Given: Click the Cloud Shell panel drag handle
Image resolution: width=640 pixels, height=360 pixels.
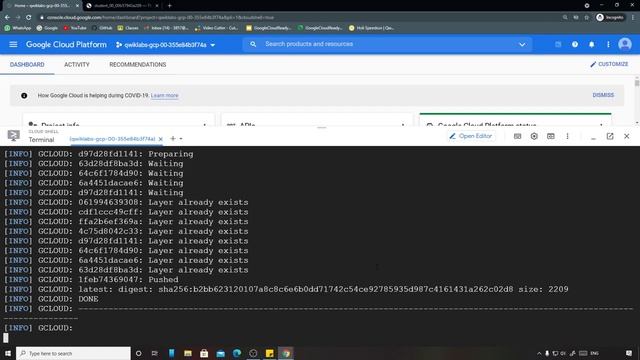Looking at the screenshot, I should click(322, 127).
